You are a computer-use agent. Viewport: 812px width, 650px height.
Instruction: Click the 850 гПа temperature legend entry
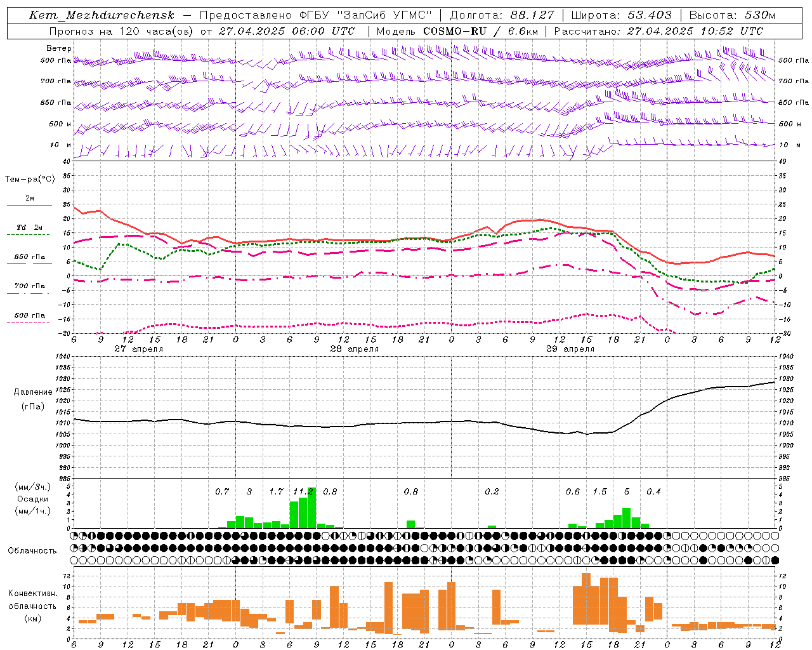click(x=30, y=257)
